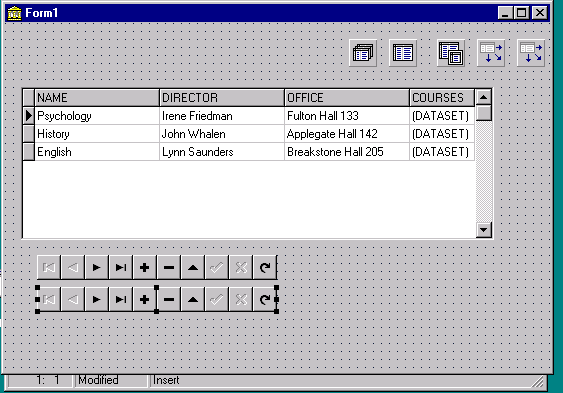Screen dimensions: 563x393
Task: Click the last data source component icon
Action: pyautogui.click(x=531, y=53)
